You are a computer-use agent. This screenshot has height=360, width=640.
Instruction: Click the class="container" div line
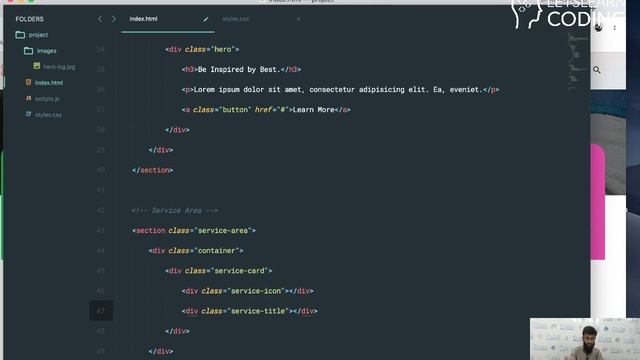(x=196, y=251)
